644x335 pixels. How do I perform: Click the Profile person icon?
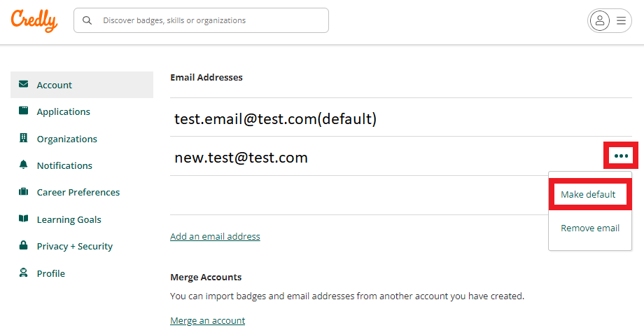[x=23, y=273]
